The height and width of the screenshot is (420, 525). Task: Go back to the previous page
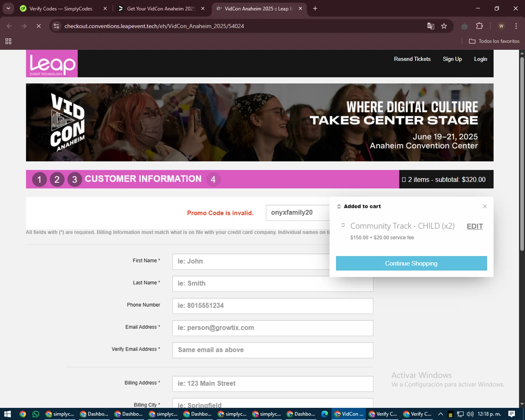9,26
